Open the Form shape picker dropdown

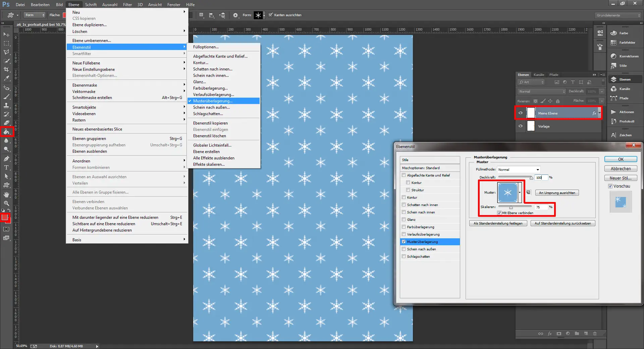[264, 15]
